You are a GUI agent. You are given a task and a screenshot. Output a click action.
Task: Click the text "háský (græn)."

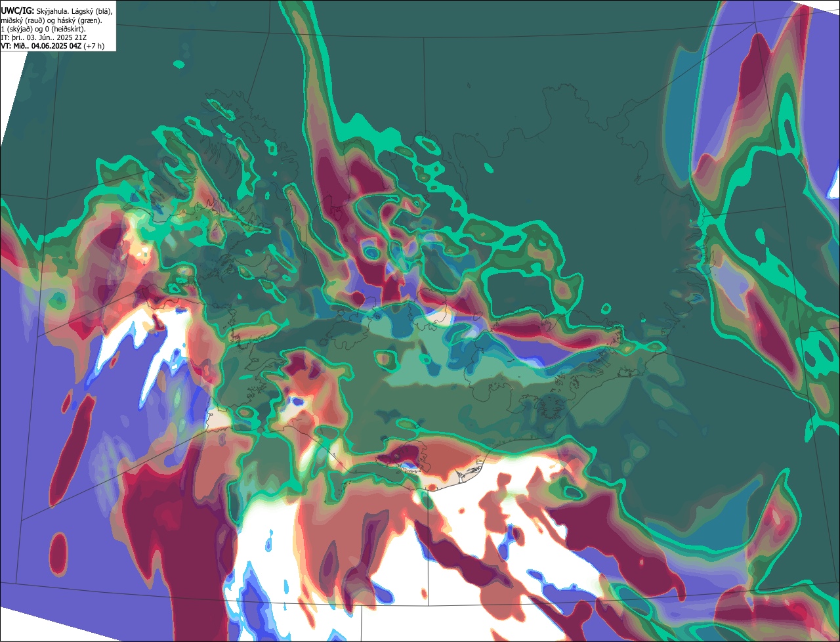pyautogui.click(x=79, y=21)
